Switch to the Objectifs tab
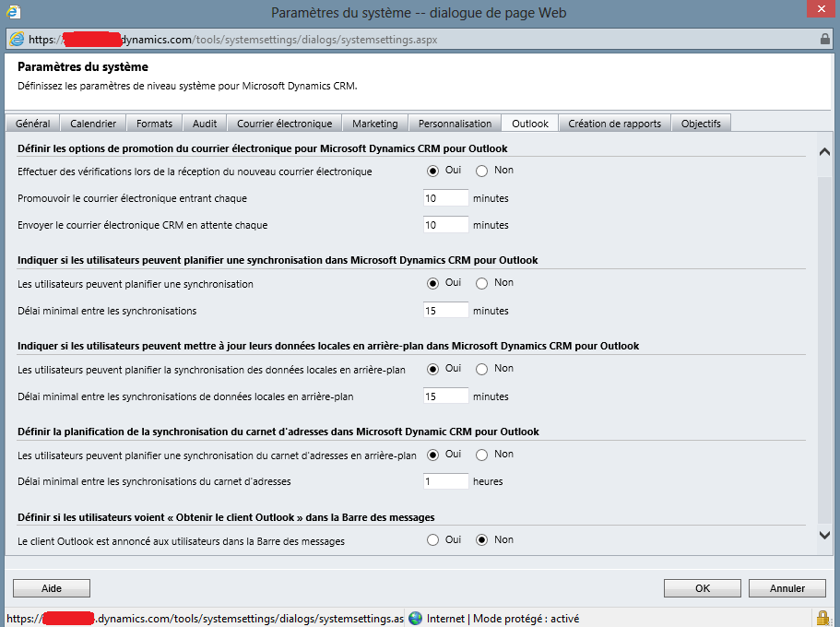Screen dimensions: 840x627 701,124
